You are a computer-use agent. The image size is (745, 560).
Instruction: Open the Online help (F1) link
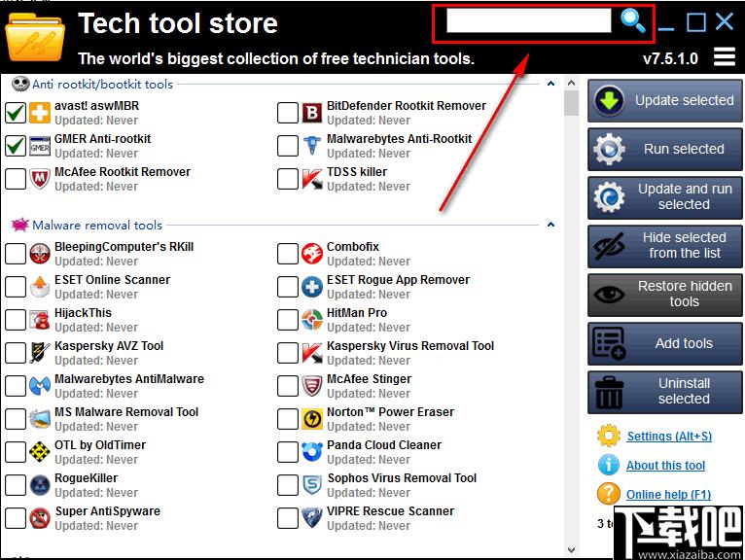pyautogui.click(x=668, y=494)
